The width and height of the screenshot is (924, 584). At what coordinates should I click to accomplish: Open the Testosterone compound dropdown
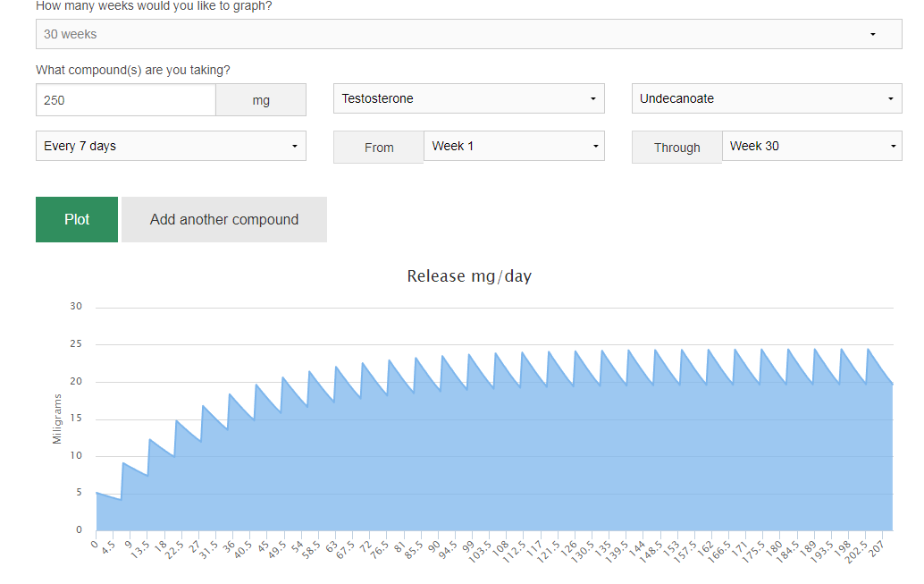468,98
